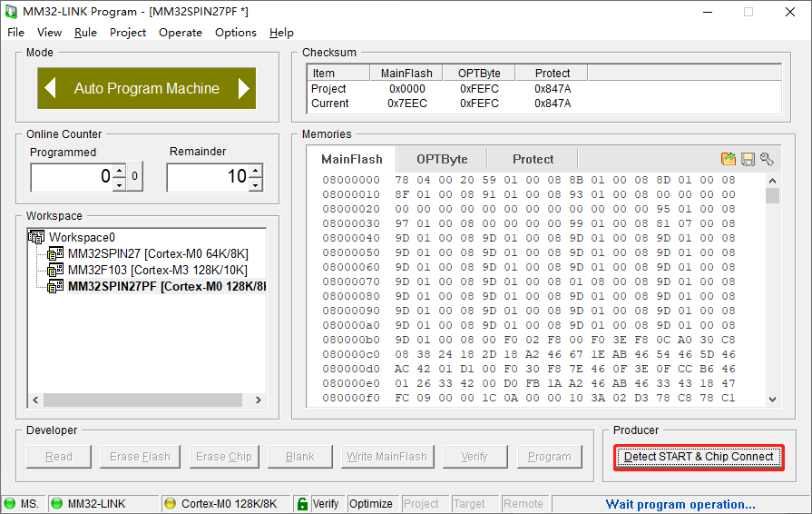
Task: Click MM32-LINK app icon in title bar
Action: pos(11,12)
